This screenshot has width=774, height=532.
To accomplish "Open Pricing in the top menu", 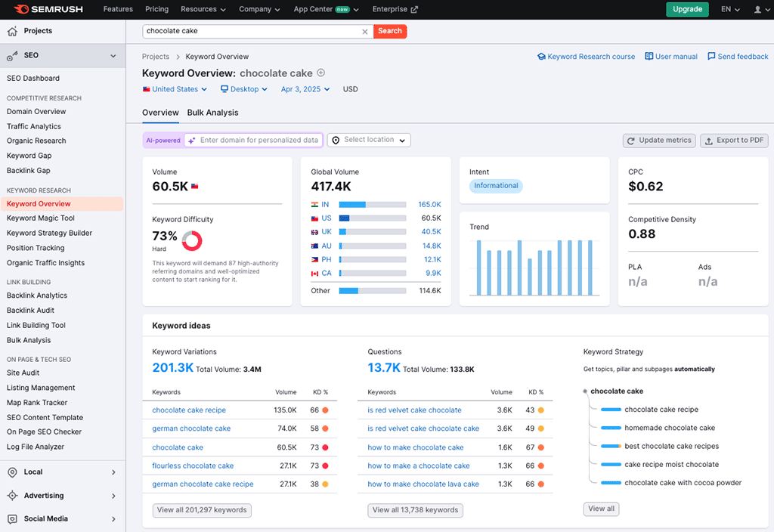I will pyautogui.click(x=157, y=9).
